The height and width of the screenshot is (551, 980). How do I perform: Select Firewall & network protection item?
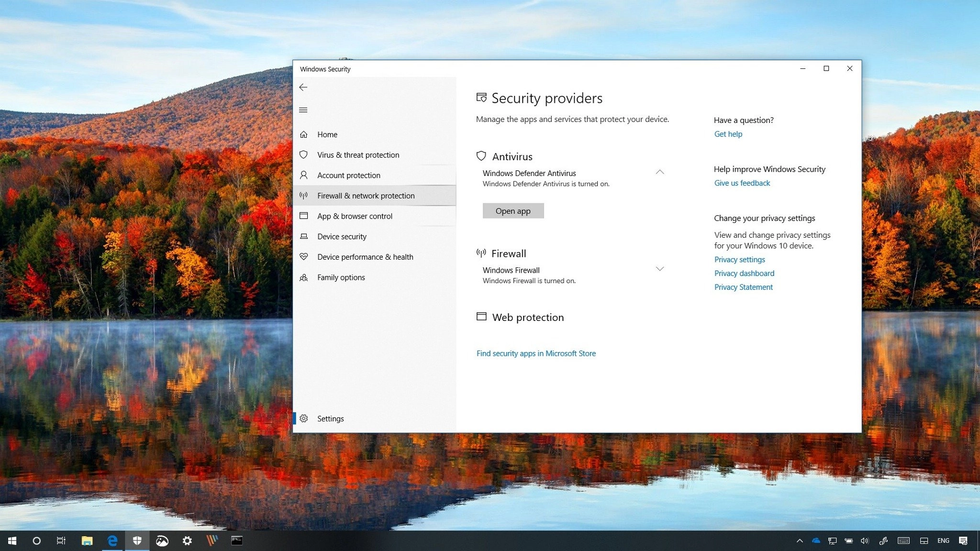(x=366, y=196)
